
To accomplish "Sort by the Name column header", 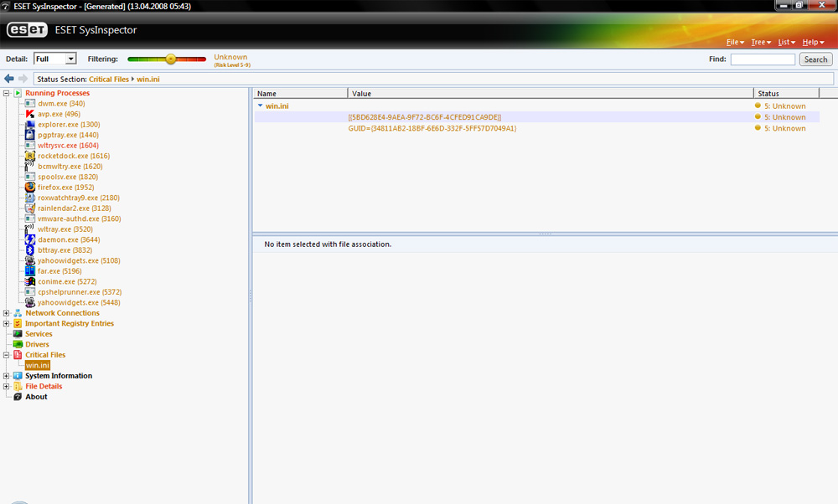I will 300,94.
